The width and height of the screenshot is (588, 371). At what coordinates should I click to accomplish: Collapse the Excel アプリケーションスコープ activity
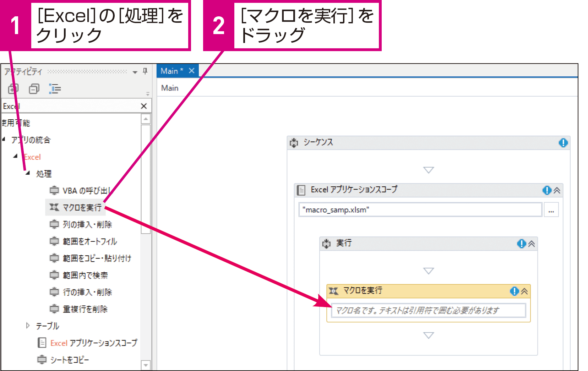(x=557, y=190)
